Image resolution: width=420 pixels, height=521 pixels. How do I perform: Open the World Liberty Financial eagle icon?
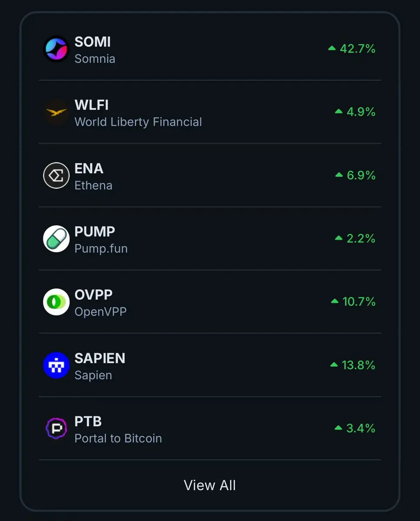tap(56, 112)
